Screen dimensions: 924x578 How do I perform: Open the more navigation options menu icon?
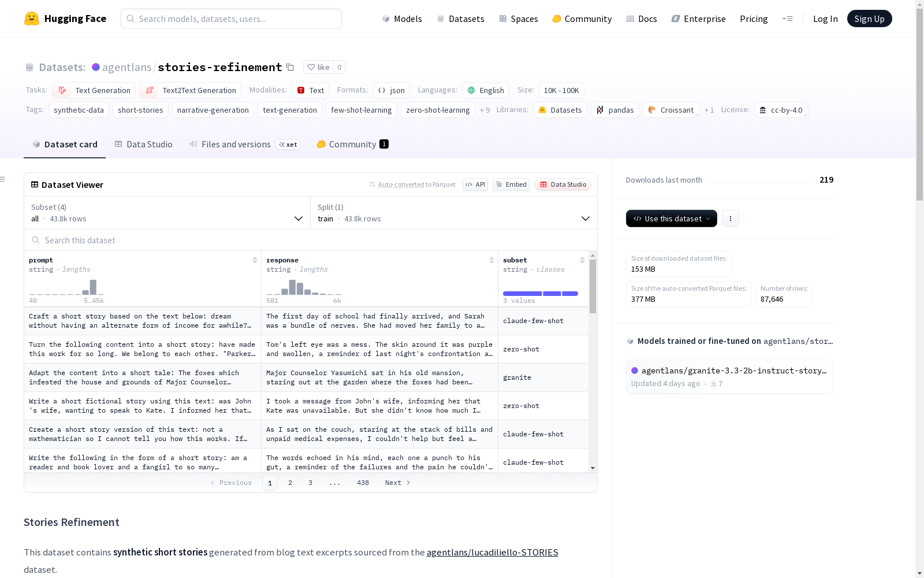(787, 18)
